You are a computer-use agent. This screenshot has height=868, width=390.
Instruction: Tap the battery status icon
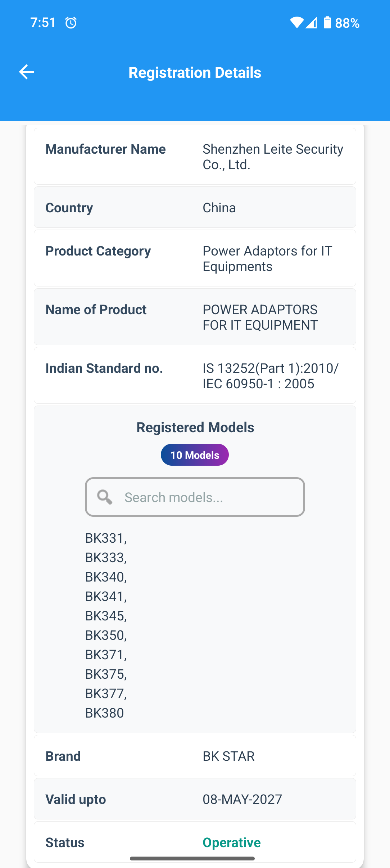327,23
